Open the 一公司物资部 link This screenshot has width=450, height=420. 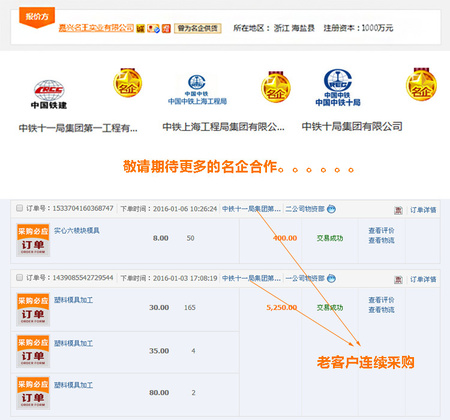[x=305, y=278]
